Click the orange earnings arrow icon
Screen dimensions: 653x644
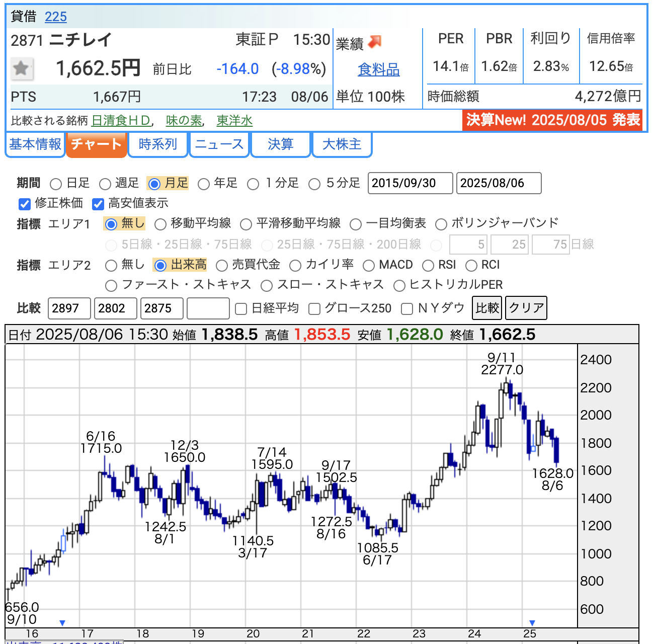click(x=375, y=42)
